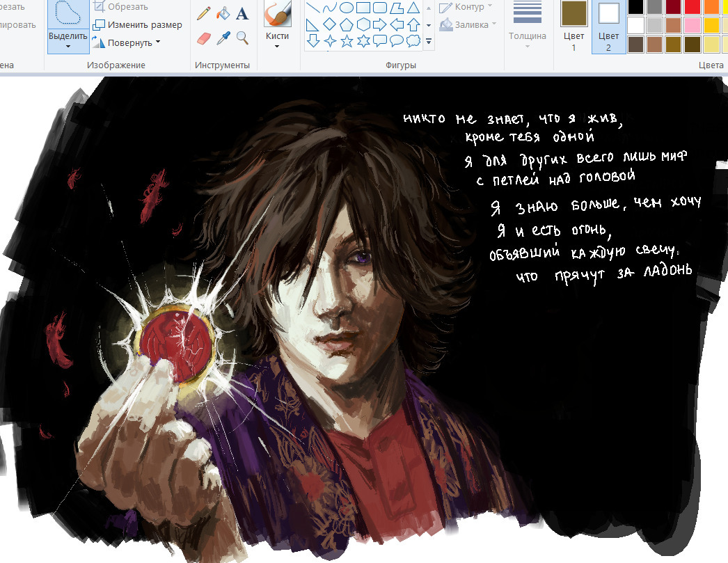Choose the Eraser tool
This screenshot has width=728, height=563.
tap(203, 38)
